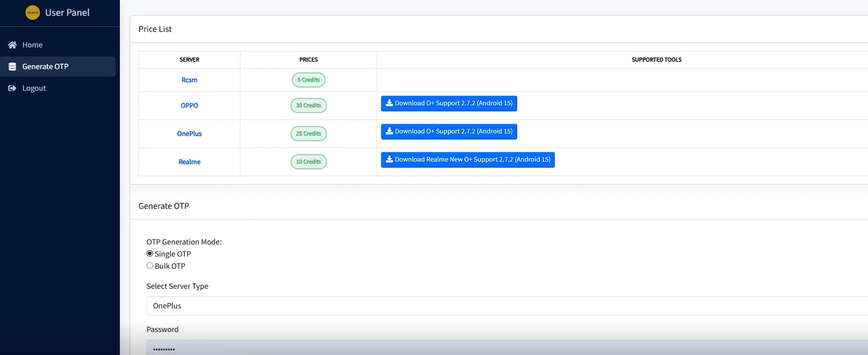Select the Single OTP radio button
This screenshot has width=868, height=355.
point(150,254)
